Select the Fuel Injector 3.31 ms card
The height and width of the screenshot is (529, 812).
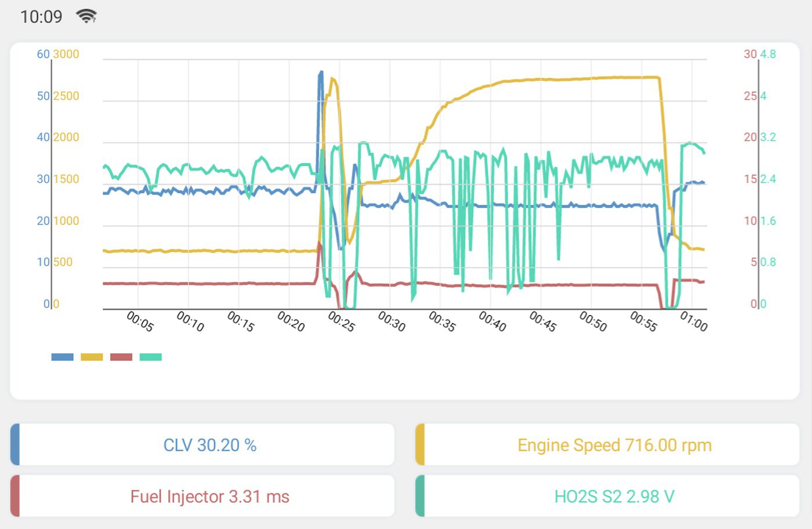pos(202,496)
